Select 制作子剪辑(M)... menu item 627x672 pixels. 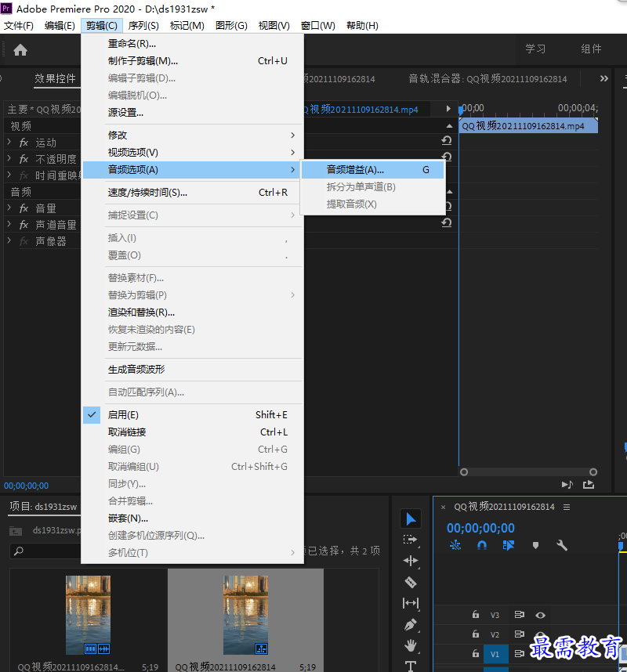[193, 61]
